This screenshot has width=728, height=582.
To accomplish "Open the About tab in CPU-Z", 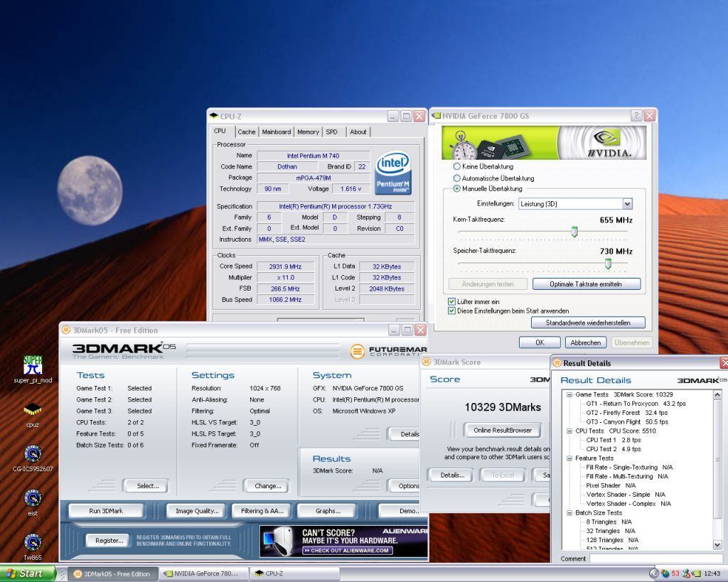I will tap(358, 131).
